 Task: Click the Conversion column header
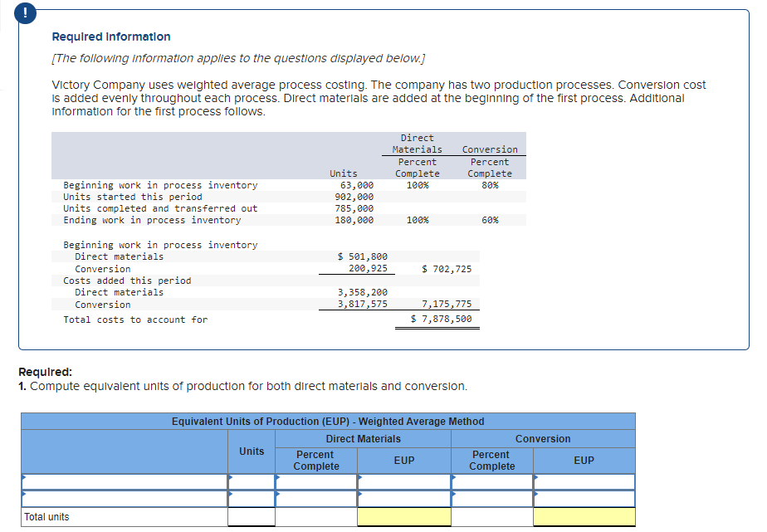[x=543, y=438]
